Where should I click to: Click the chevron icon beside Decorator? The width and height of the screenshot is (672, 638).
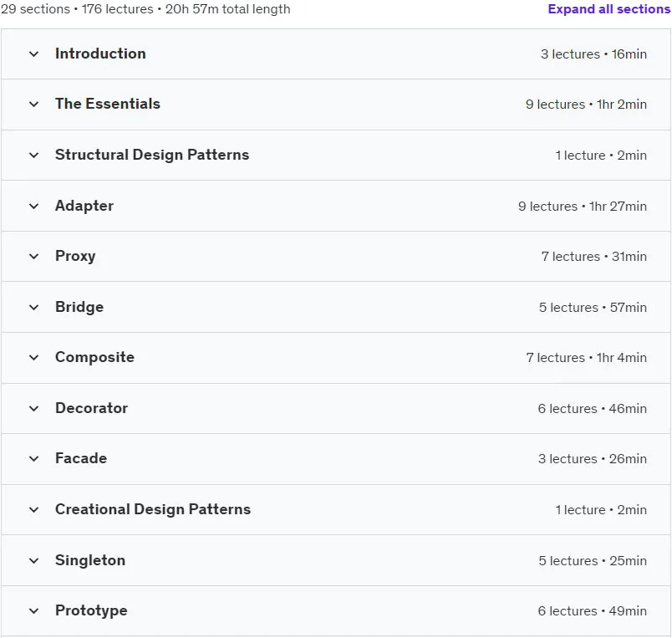pos(34,409)
